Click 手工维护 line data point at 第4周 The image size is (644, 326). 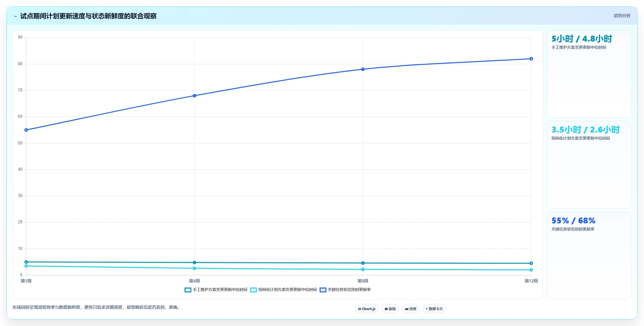[194, 262]
